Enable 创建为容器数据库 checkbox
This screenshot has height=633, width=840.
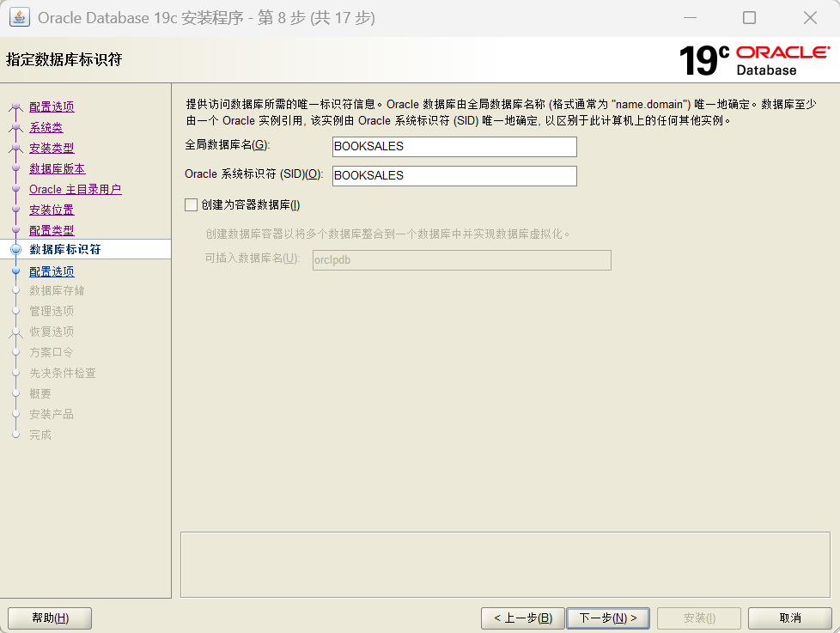(192, 205)
